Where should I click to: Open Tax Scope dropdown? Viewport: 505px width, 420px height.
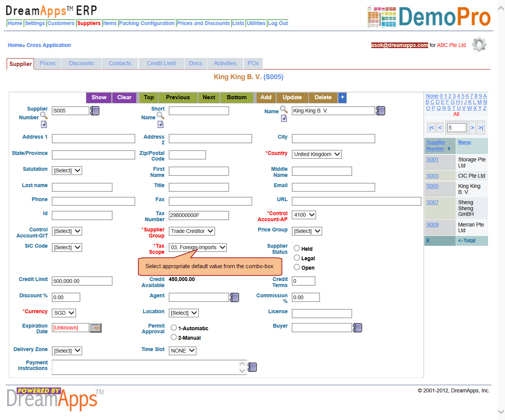(x=198, y=247)
